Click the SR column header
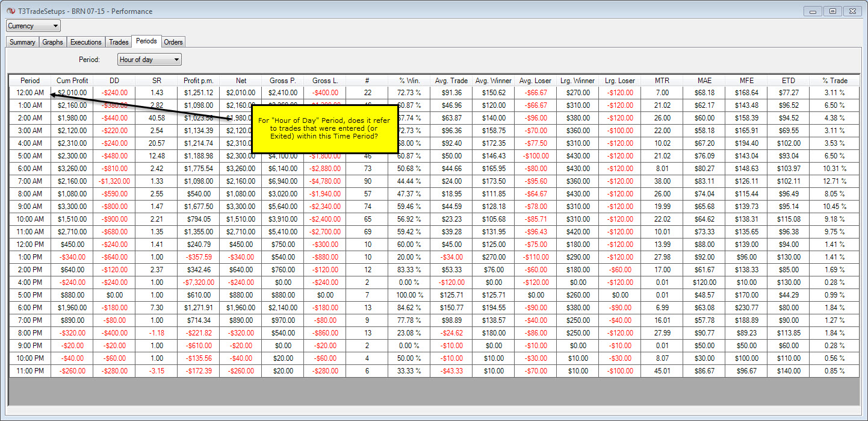Image resolution: width=868 pixels, height=421 pixels. [x=157, y=80]
